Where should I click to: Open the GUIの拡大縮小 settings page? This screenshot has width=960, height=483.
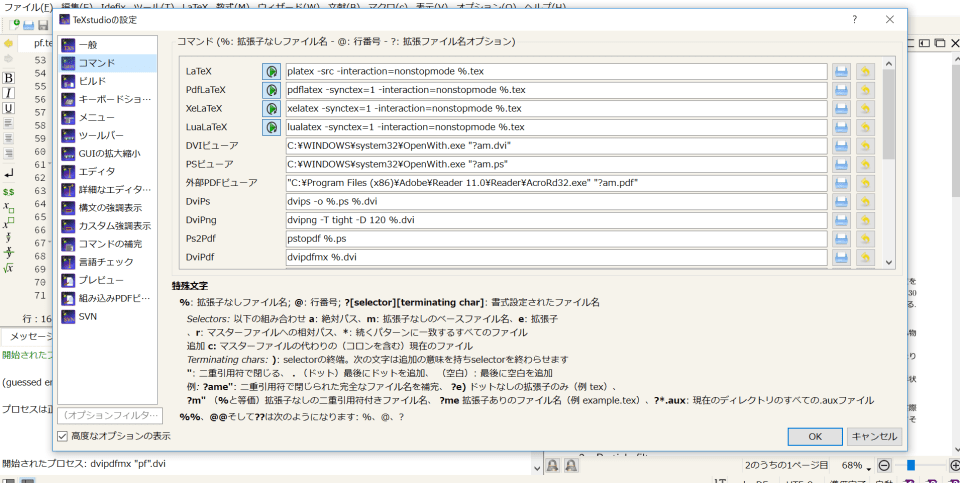click(108, 153)
